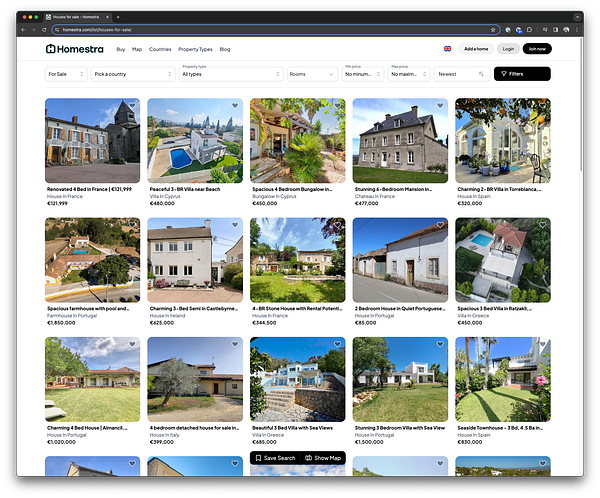Open the Renovated 4 Bed in France photo
The height and width of the screenshot is (498, 600).
click(x=93, y=140)
